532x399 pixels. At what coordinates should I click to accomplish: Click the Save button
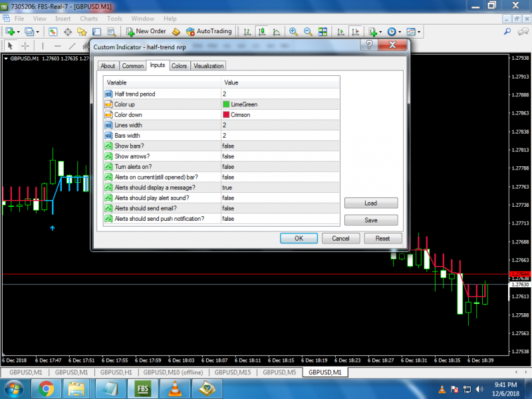[371, 220]
